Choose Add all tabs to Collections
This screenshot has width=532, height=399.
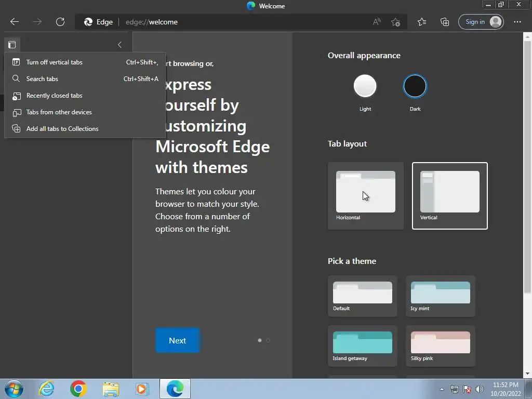coord(85,129)
